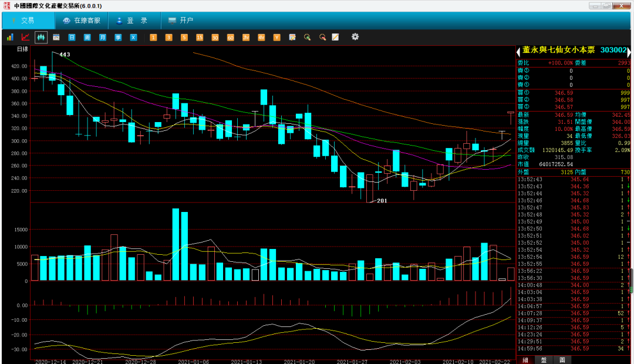634x364 pixels.
Task: Click the calendar period icon in the toolbar
Action: coord(56,37)
